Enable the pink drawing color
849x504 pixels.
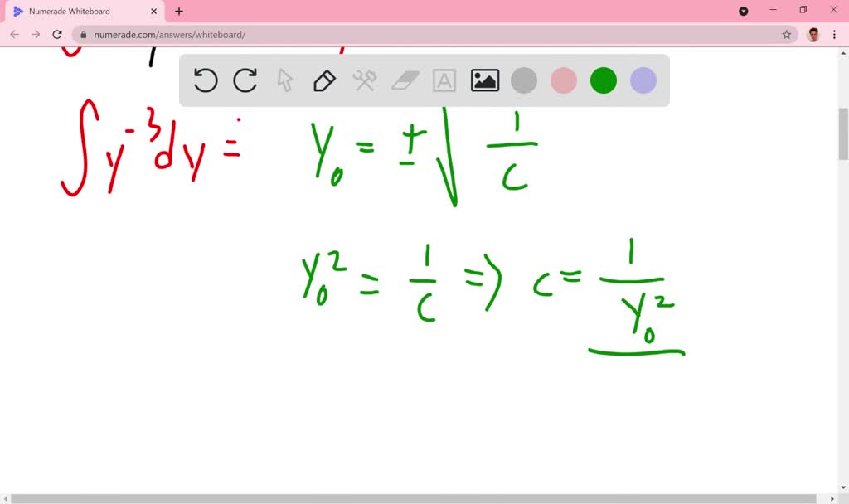[564, 80]
